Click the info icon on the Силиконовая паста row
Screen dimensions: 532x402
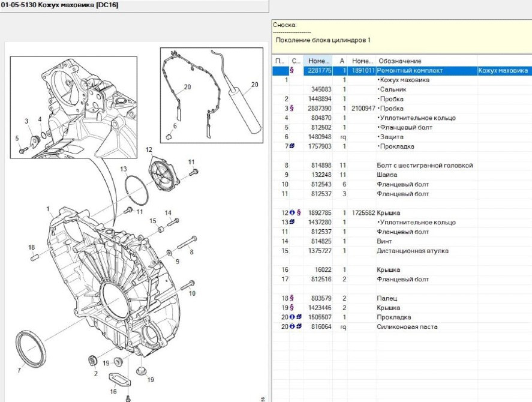pos(292,327)
